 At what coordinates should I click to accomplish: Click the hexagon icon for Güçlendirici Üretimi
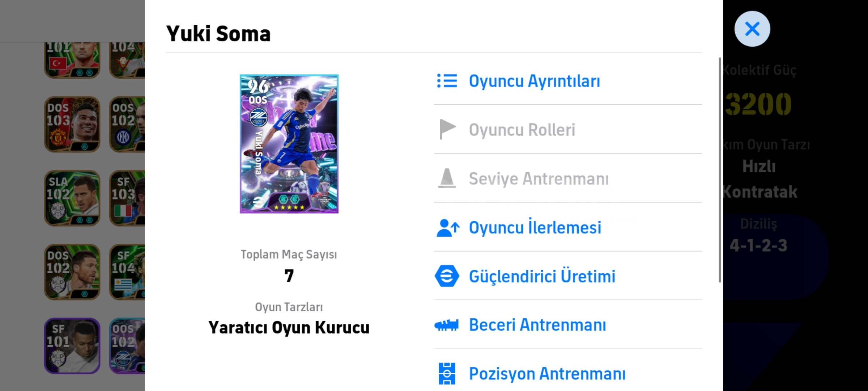click(447, 276)
